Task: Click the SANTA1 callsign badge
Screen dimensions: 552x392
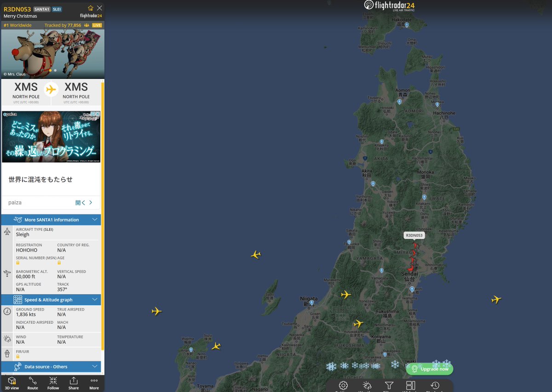Action: [x=41, y=9]
